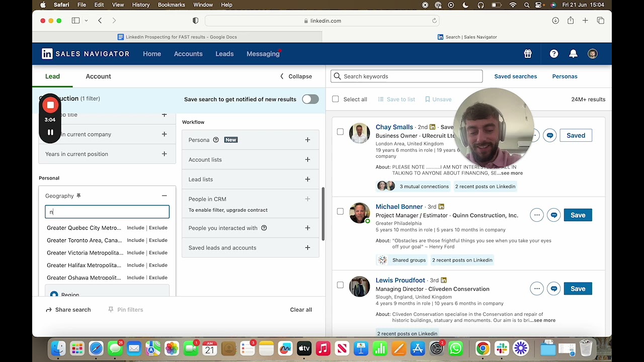
Task: Collapse the Geography filter
Action: click(x=164, y=196)
